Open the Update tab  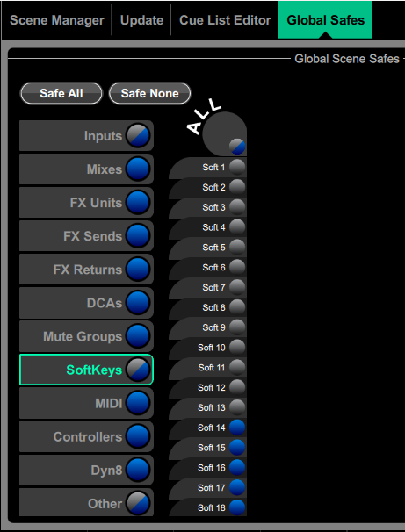(x=141, y=20)
